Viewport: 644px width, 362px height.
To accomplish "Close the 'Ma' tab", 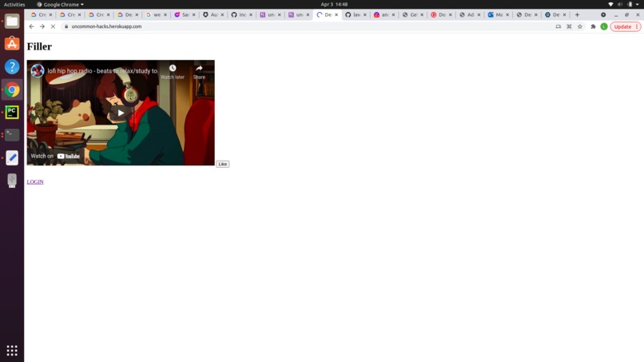I will (507, 15).
